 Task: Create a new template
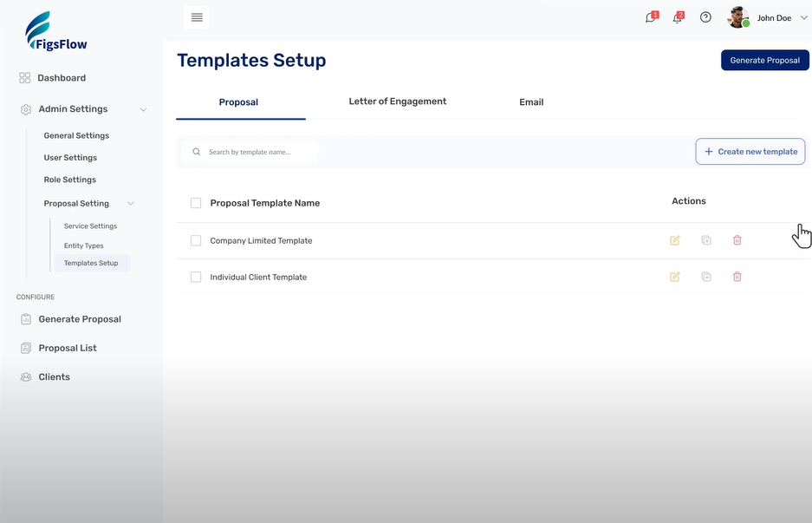(x=750, y=151)
